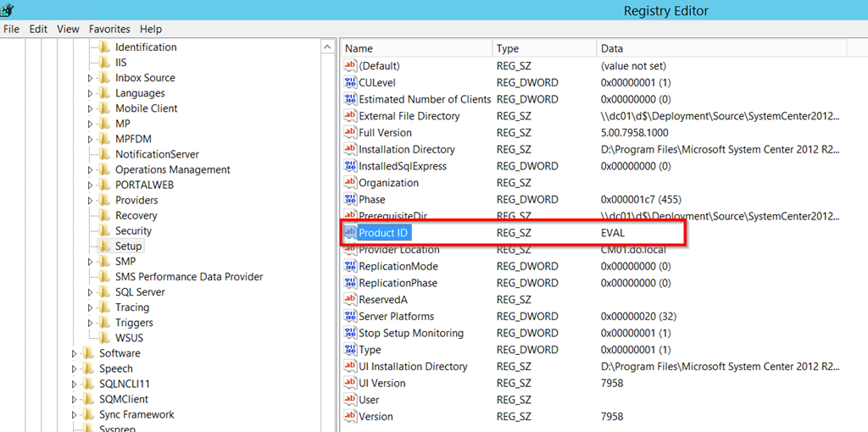Image resolution: width=868 pixels, height=432 pixels.
Task: Click the string icon of Full Version
Action: 350,132
